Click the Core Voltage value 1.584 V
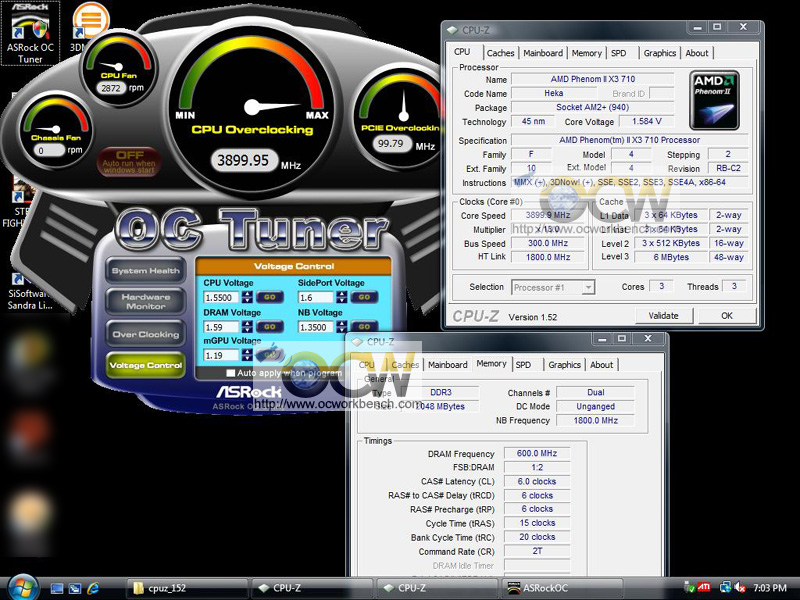 [646, 121]
